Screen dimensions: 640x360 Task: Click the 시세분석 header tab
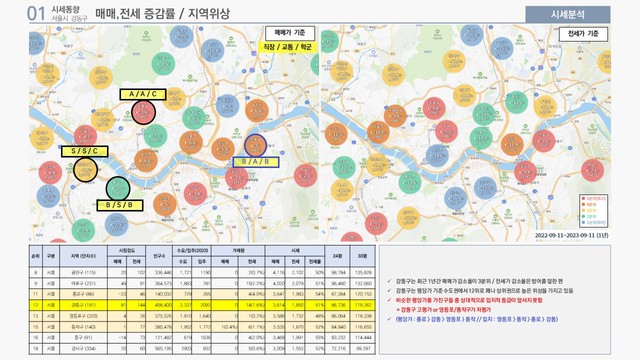click(x=567, y=14)
